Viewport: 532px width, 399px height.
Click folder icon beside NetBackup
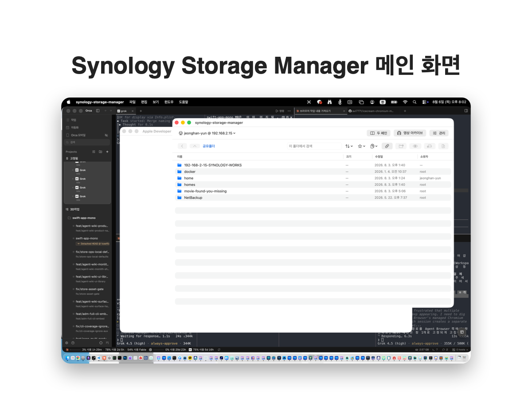pyautogui.click(x=180, y=198)
